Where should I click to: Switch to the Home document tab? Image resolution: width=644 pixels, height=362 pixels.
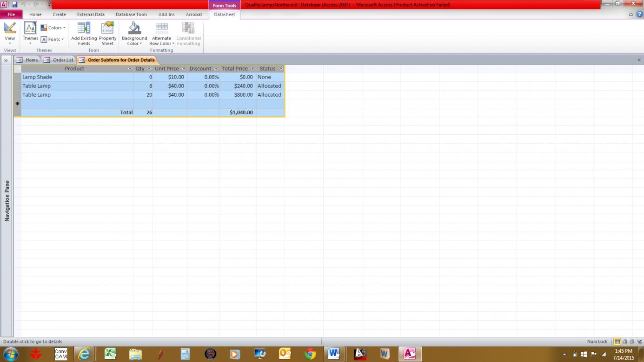27,60
